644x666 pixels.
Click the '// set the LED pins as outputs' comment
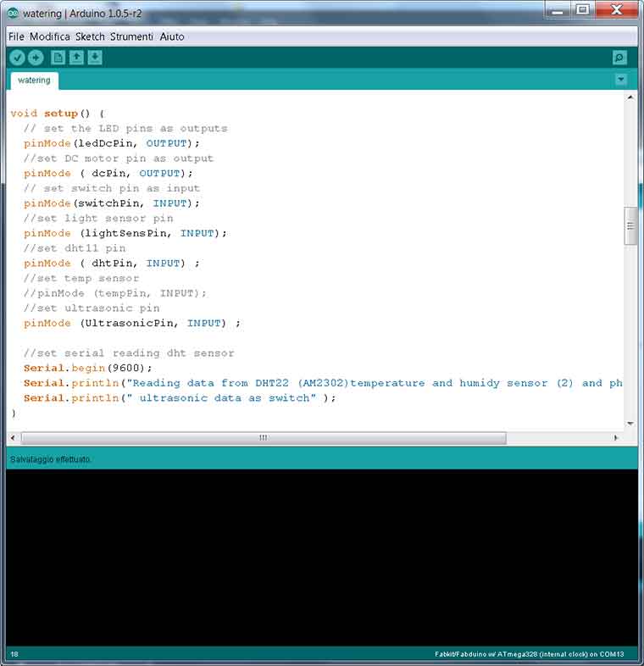[125, 128]
